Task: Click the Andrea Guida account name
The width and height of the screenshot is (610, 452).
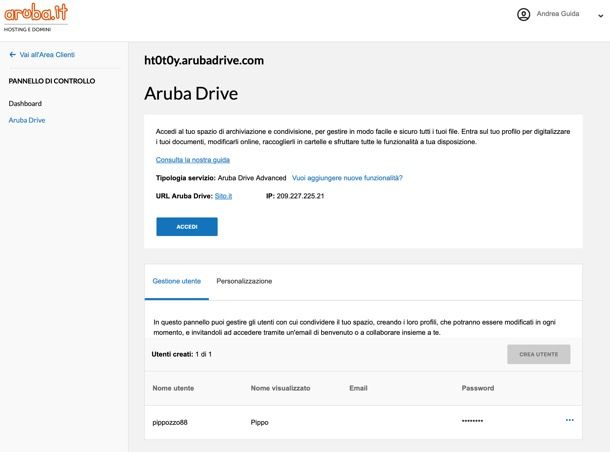Action: coord(558,14)
